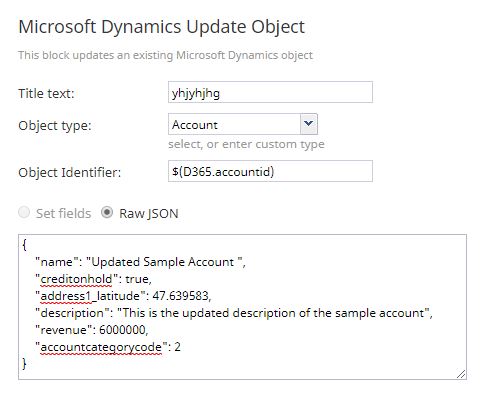Click the Object type label
The image size is (485, 407).
tap(55, 126)
